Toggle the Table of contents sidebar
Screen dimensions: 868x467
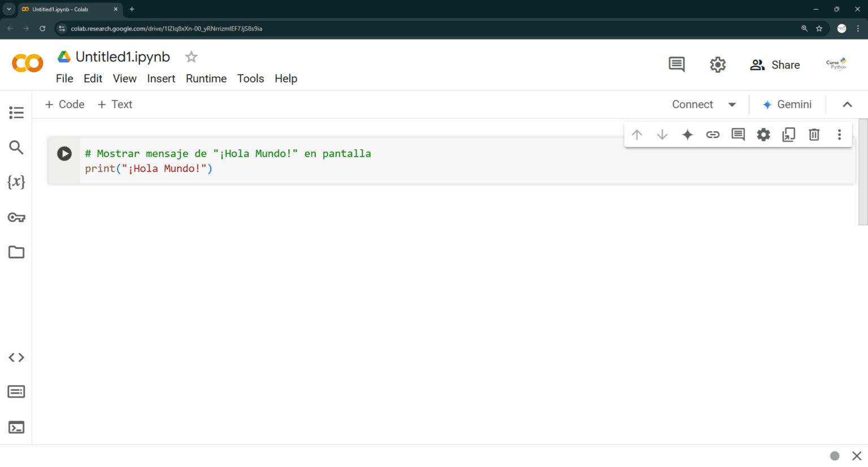pyautogui.click(x=16, y=113)
